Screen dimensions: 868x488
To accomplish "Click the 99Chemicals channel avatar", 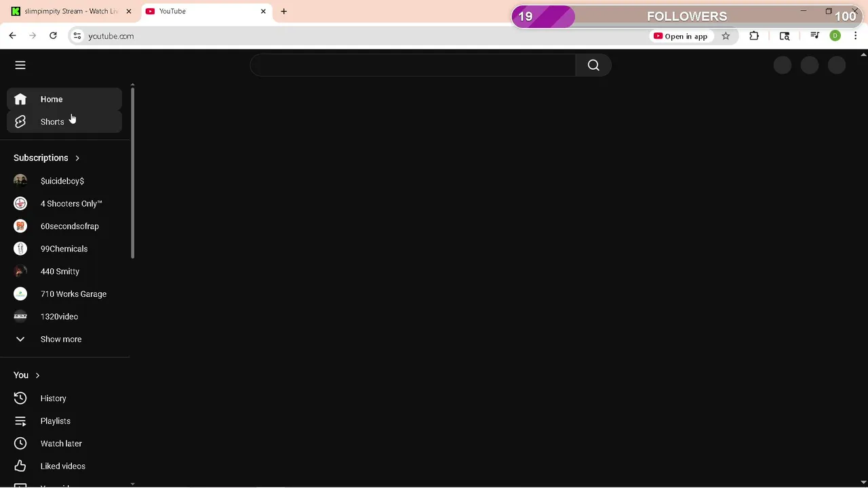I will 20,249.
